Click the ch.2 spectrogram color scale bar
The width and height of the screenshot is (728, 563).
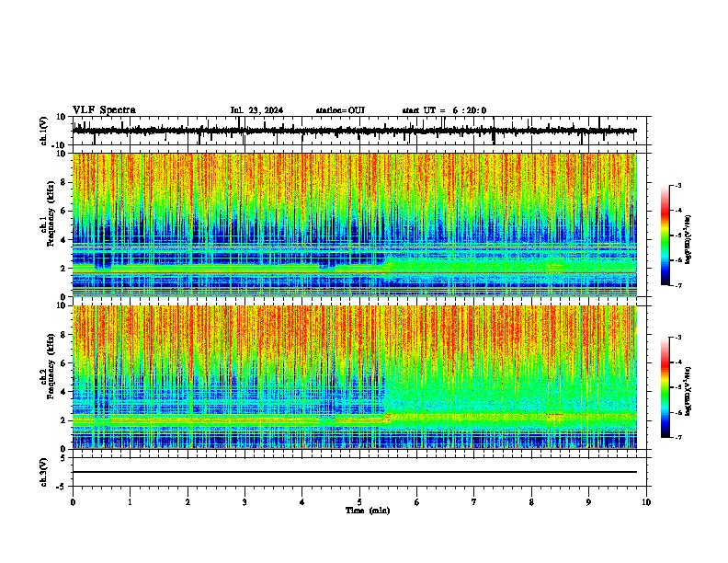[665, 387]
